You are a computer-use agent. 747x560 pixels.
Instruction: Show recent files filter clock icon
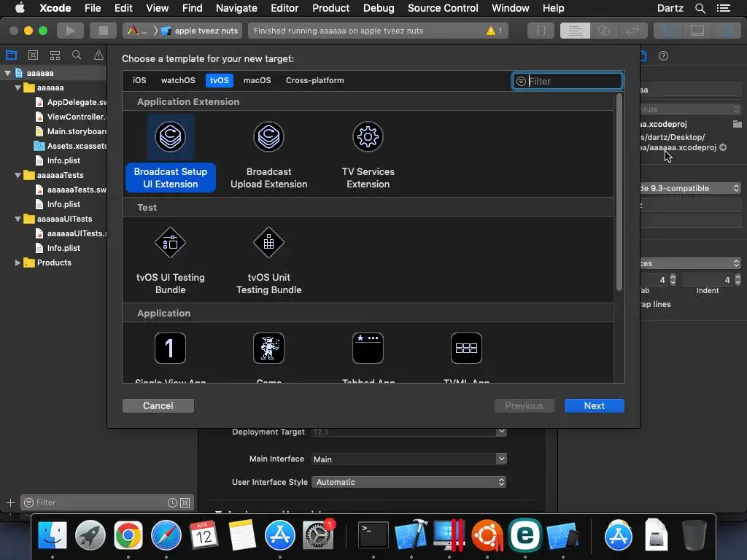[172, 502]
